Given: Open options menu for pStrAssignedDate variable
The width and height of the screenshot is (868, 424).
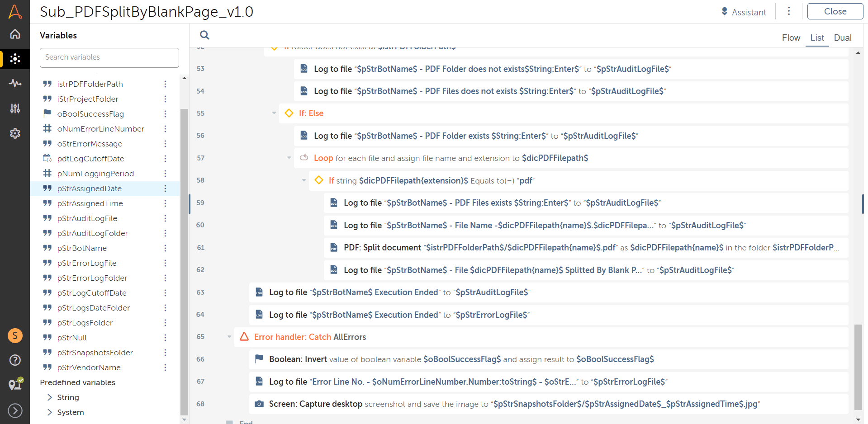Looking at the screenshot, I should (x=165, y=188).
